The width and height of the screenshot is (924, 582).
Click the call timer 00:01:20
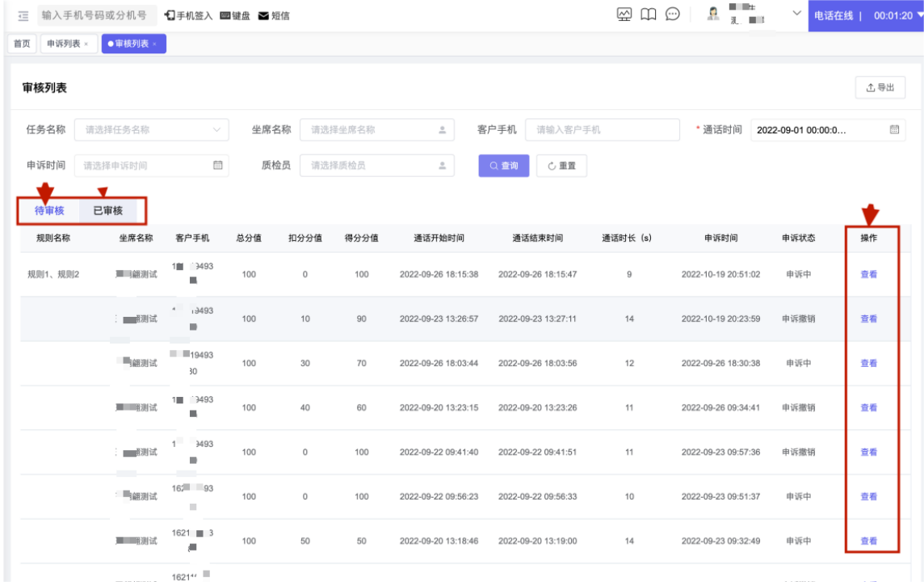[x=892, y=16]
